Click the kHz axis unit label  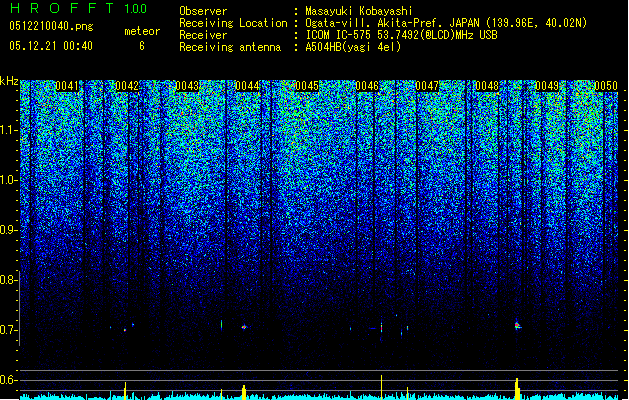click(x=9, y=82)
